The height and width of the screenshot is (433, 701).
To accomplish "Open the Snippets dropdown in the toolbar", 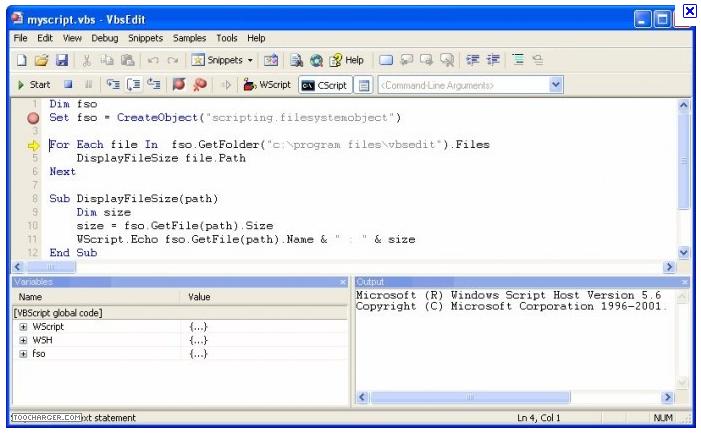I will pos(223,61).
